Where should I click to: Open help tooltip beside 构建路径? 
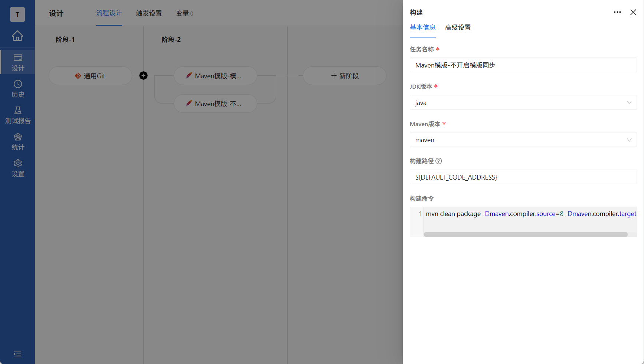click(439, 161)
